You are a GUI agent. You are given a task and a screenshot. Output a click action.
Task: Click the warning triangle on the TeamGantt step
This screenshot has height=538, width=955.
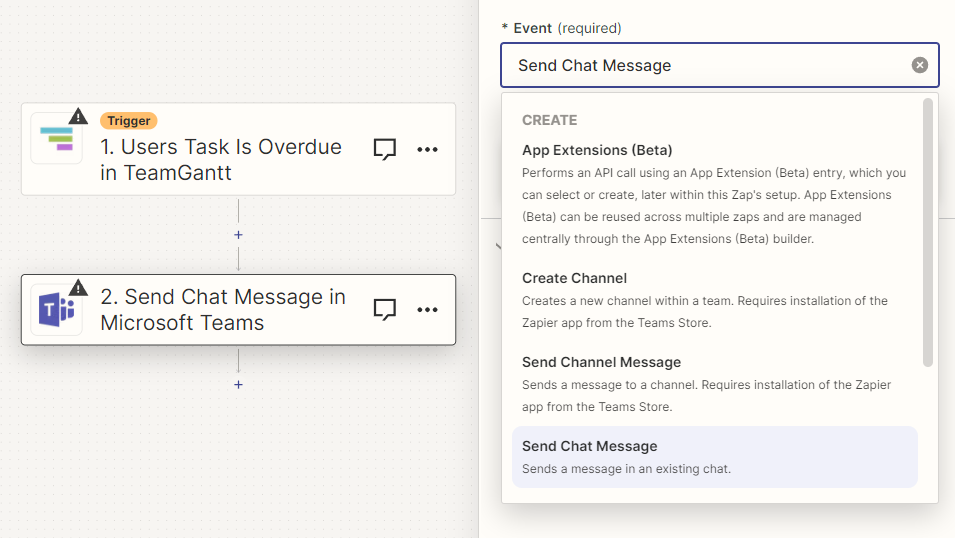[78, 117]
